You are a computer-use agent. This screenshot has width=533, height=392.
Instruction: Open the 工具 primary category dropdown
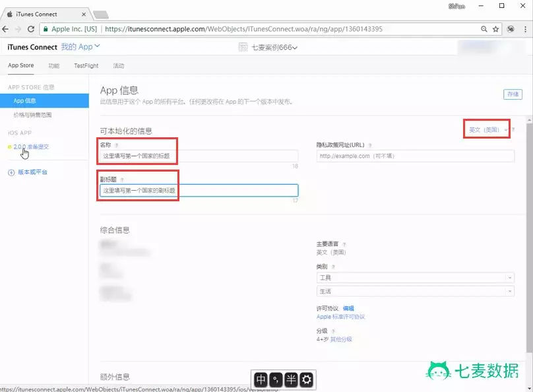pyautogui.click(x=415, y=278)
